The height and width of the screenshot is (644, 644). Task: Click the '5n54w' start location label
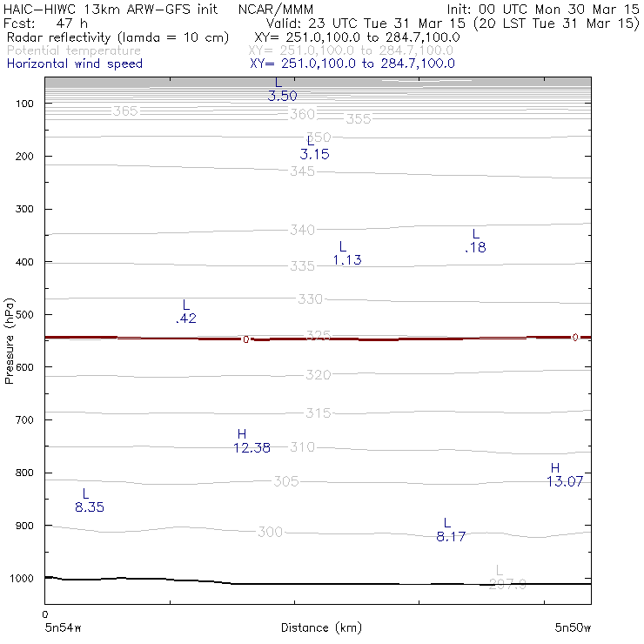point(63,627)
